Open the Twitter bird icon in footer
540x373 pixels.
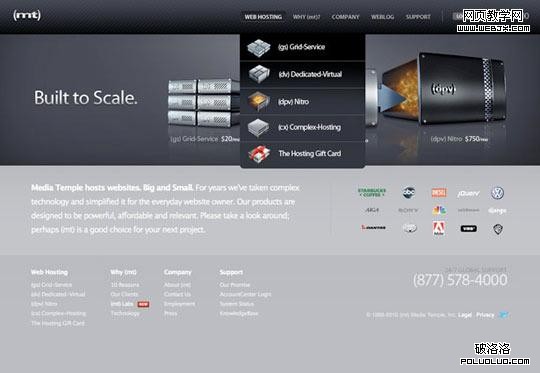pos(504,315)
